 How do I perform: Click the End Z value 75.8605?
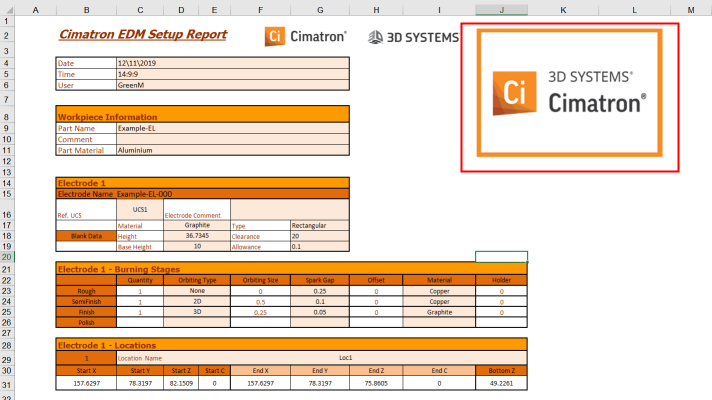376,383
